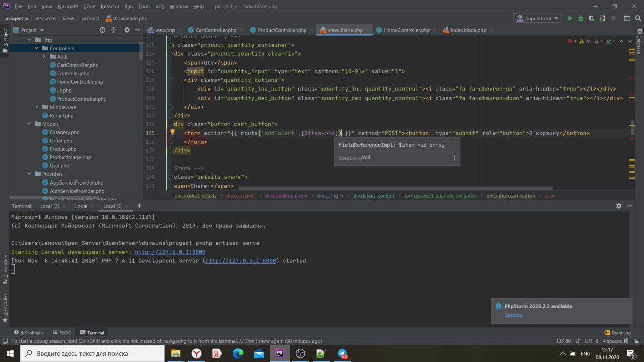Viewport: 644px width, 362px height.
Task: Start the green Debug bug icon
Action: (581, 18)
